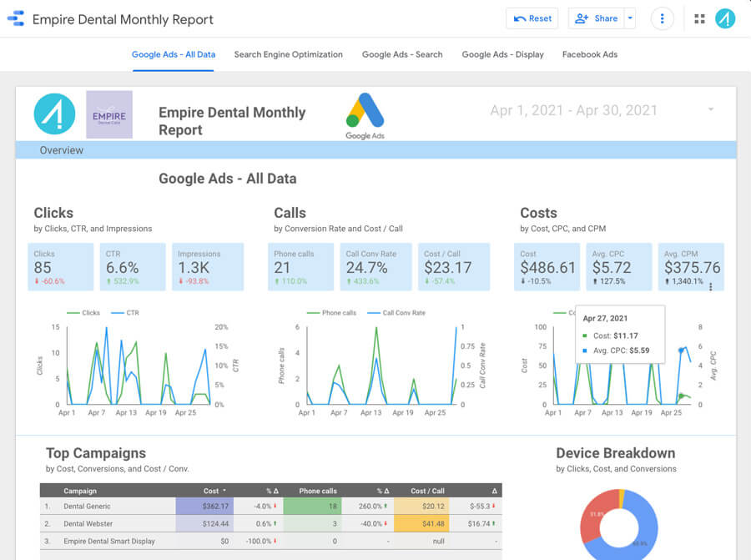The height and width of the screenshot is (560, 751).
Task: Sort by the Phone calls column header
Action: pyautogui.click(x=318, y=491)
